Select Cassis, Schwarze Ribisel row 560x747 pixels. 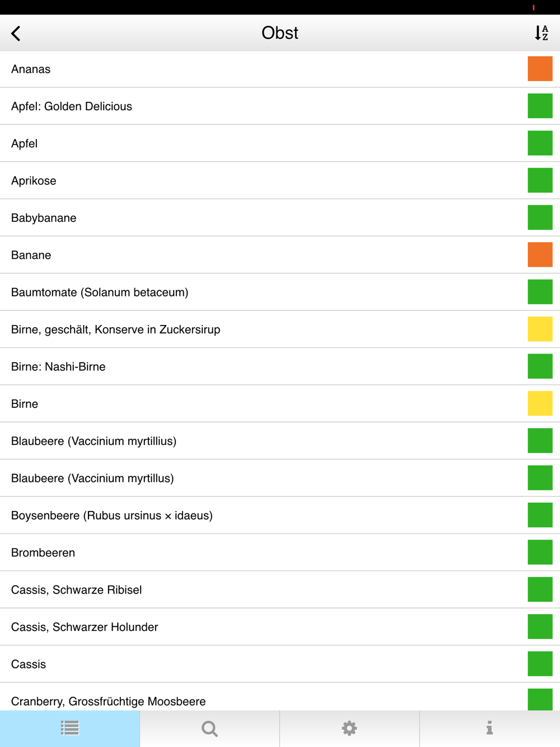76,590
